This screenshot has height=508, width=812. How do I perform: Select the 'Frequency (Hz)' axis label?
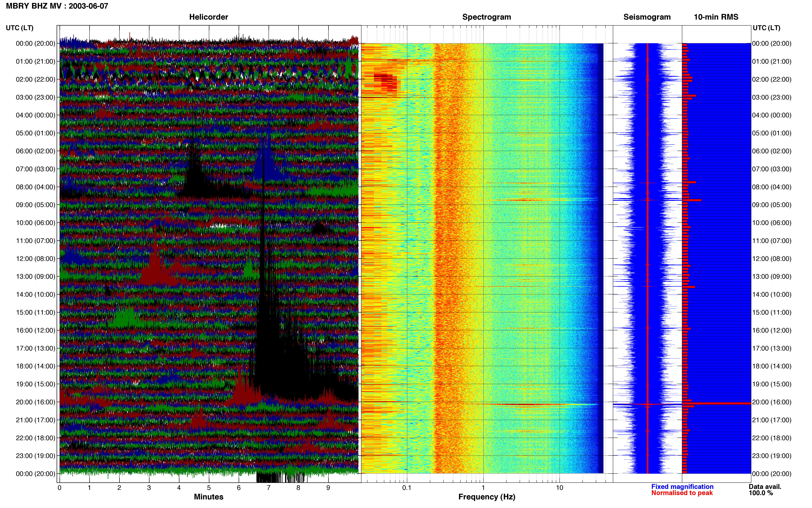487,497
